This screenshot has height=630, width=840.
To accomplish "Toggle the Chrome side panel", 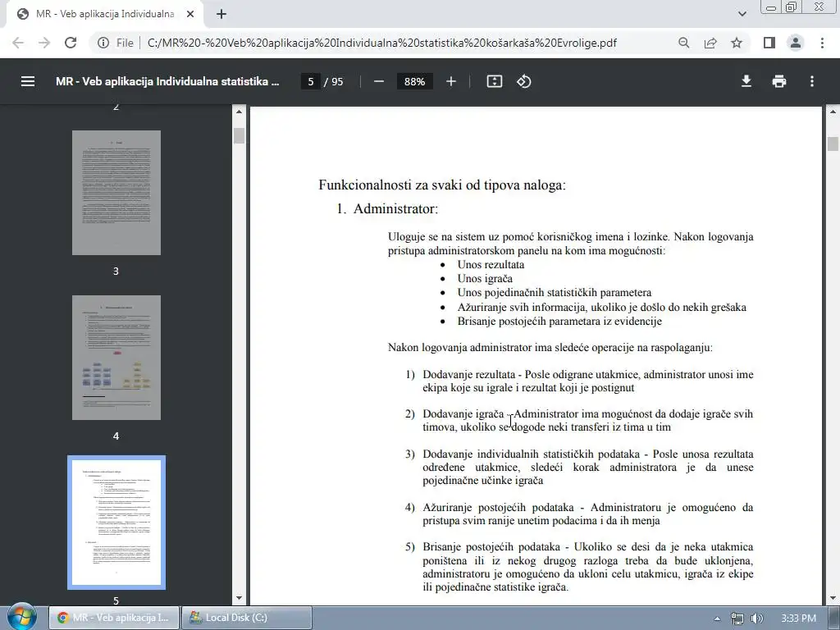I will point(769,43).
